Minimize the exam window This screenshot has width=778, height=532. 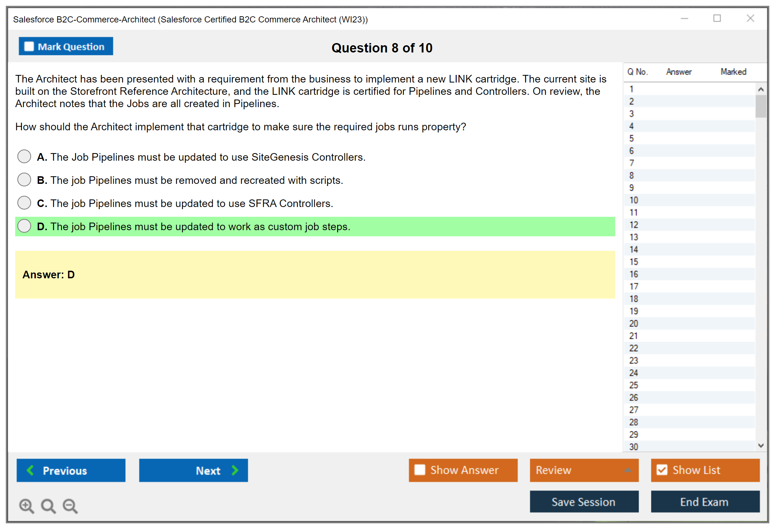[684, 18]
